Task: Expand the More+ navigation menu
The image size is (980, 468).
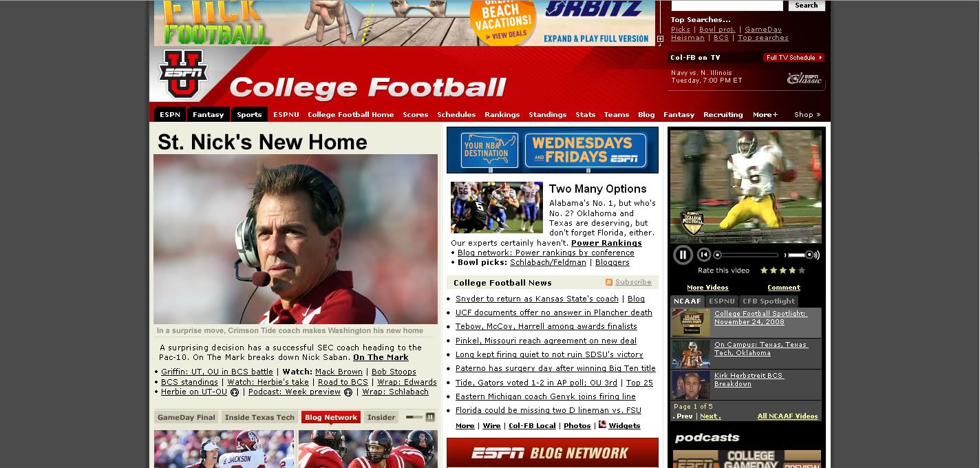Action: coord(765,115)
